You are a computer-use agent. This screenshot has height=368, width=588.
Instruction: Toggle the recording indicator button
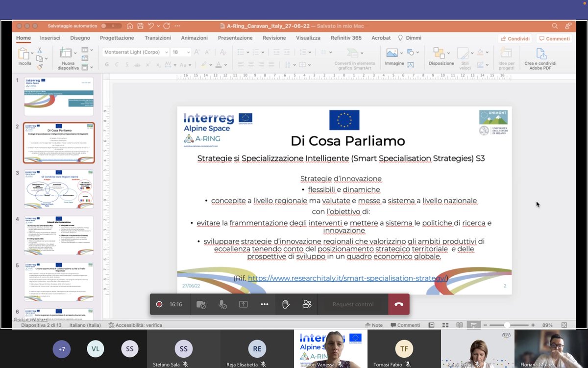159,304
